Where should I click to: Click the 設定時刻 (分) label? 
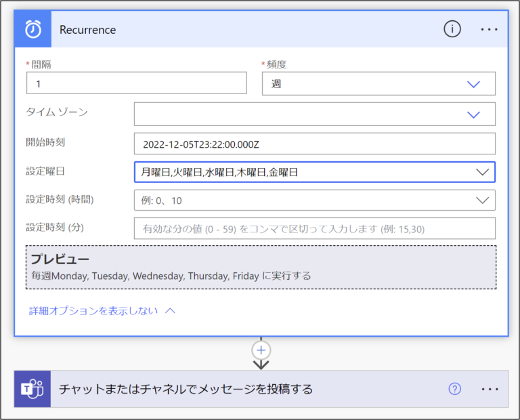[x=55, y=228]
